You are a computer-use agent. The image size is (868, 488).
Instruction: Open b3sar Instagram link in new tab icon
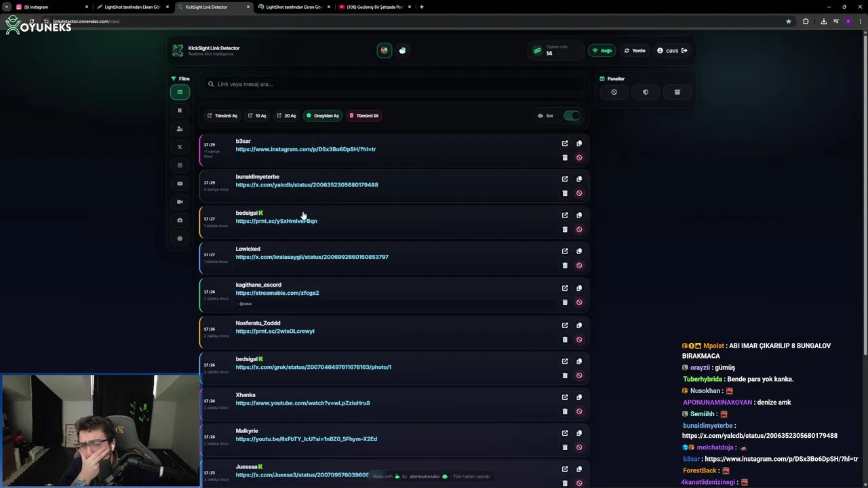(565, 144)
